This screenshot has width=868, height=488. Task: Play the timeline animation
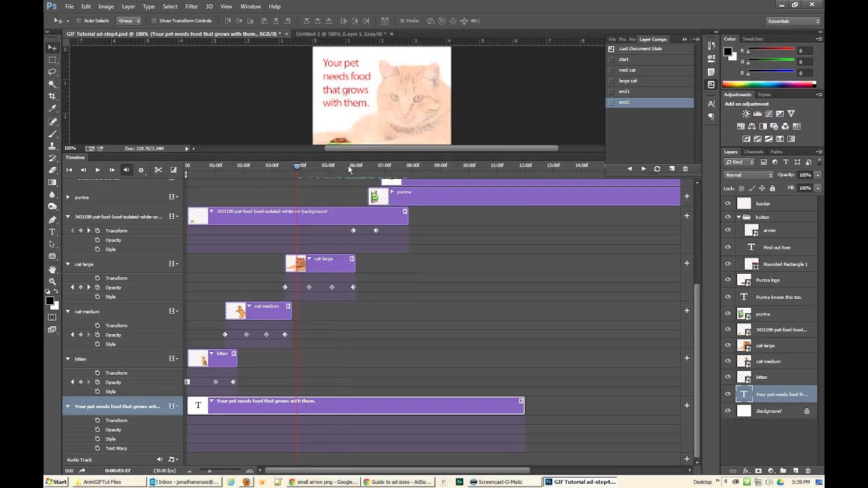click(x=98, y=170)
